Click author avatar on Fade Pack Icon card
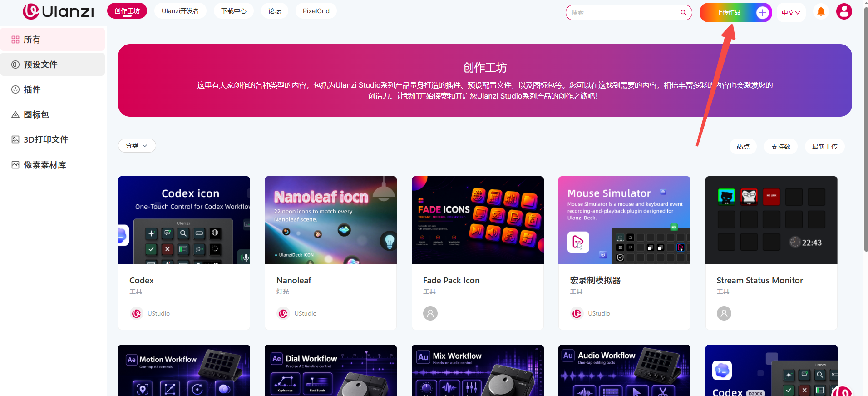 coord(430,313)
